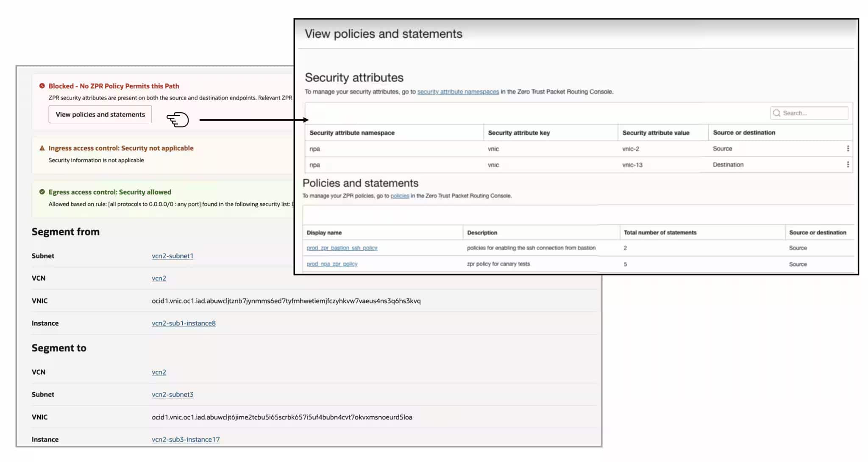This screenshot has height=462, width=868.
Task: Open vcn2-subnet1 subnet link
Action: point(172,256)
